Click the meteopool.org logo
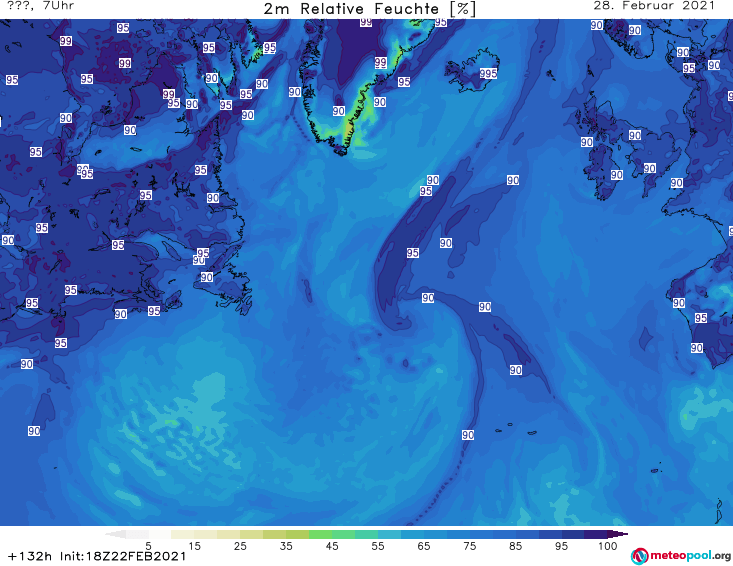 click(681, 556)
